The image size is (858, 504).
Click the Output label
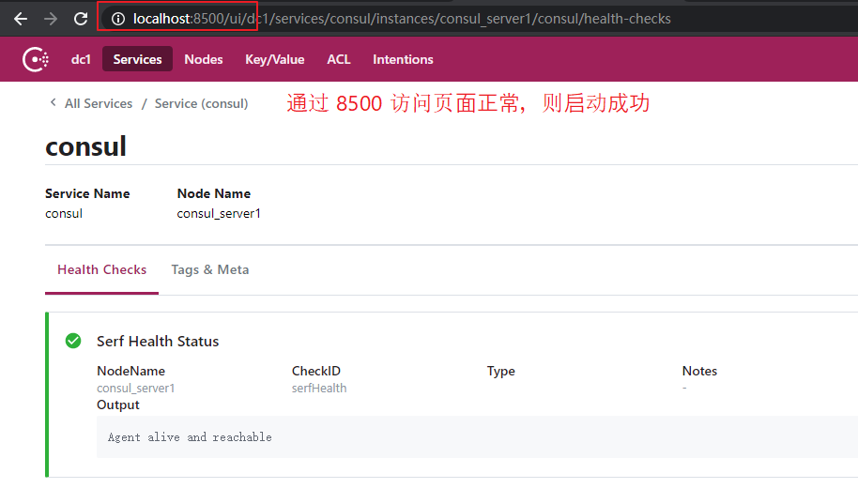pos(118,405)
